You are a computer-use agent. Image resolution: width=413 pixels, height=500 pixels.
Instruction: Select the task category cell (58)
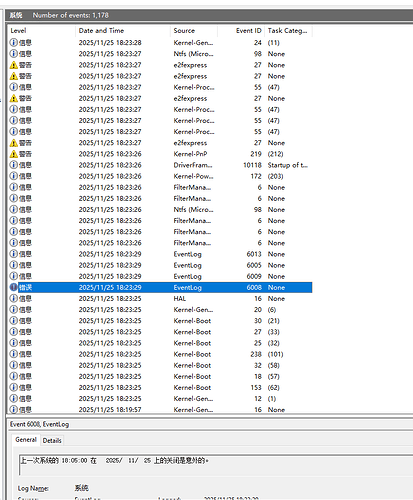(274, 365)
